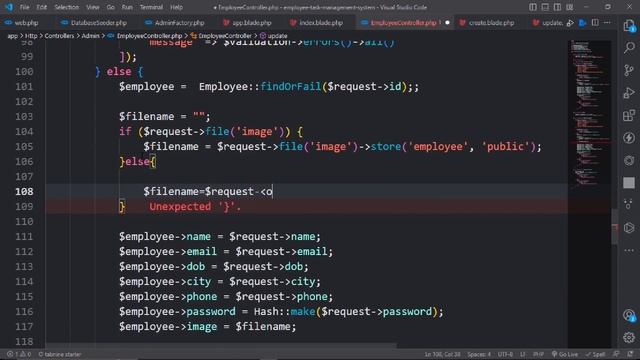Image resolution: width=640 pixels, height=360 pixels.
Task: Open editor More Actions ellipsis menu
Action: coord(607,23)
